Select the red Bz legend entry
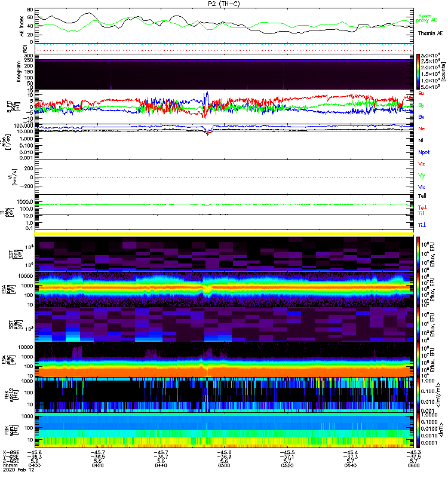Image resolution: width=448 pixels, height=478 pixels. [421, 93]
